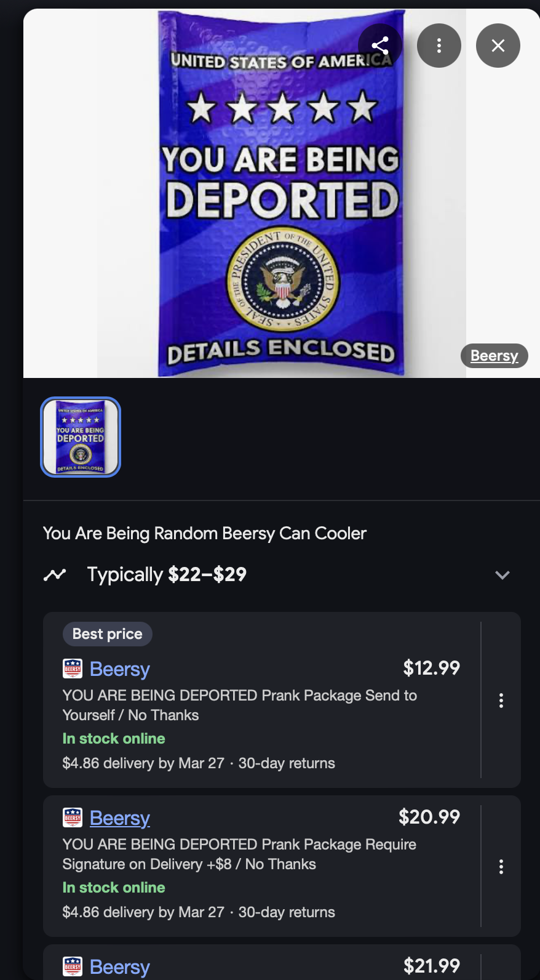Open the three-dot menu beside share icon
This screenshot has height=980, width=540.
tap(439, 46)
